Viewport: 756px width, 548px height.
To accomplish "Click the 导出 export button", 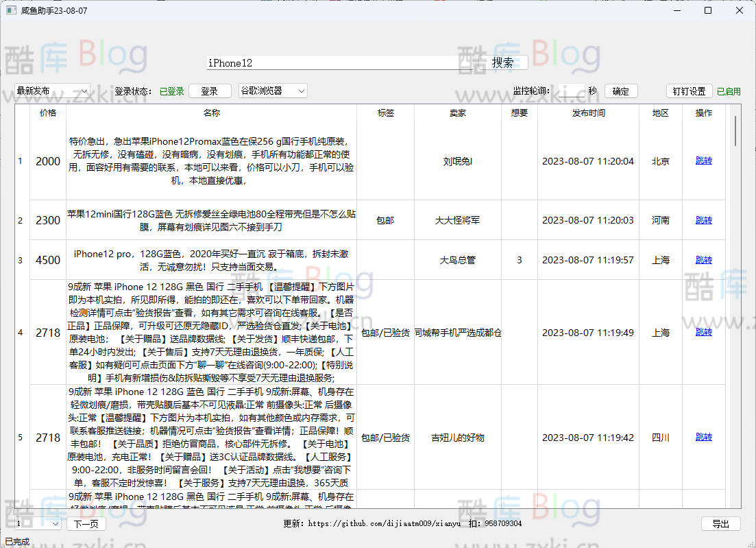I will [x=720, y=523].
